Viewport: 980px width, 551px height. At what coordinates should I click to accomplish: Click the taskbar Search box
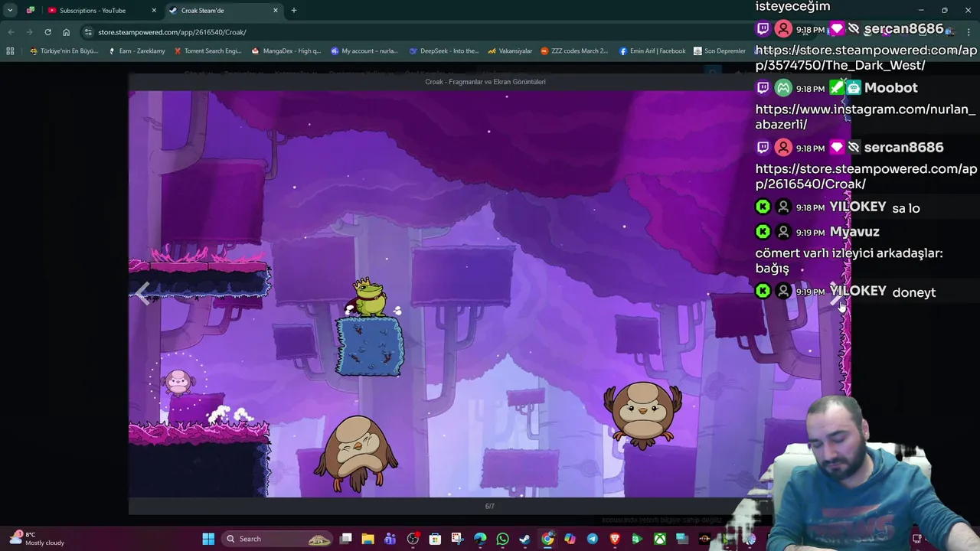pyautogui.click(x=277, y=539)
